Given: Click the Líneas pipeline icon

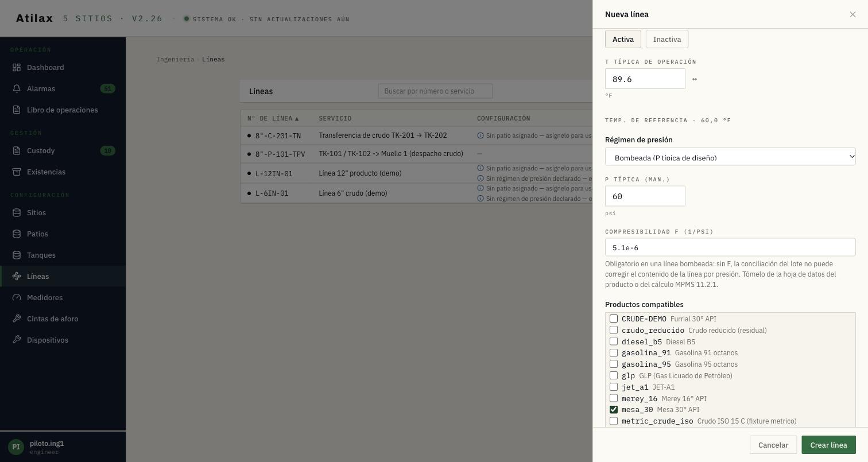Looking at the screenshot, I should tap(17, 277).
